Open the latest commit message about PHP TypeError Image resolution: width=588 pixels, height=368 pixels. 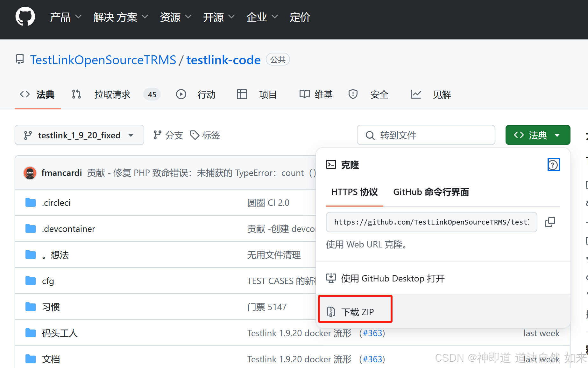(202, 173)
